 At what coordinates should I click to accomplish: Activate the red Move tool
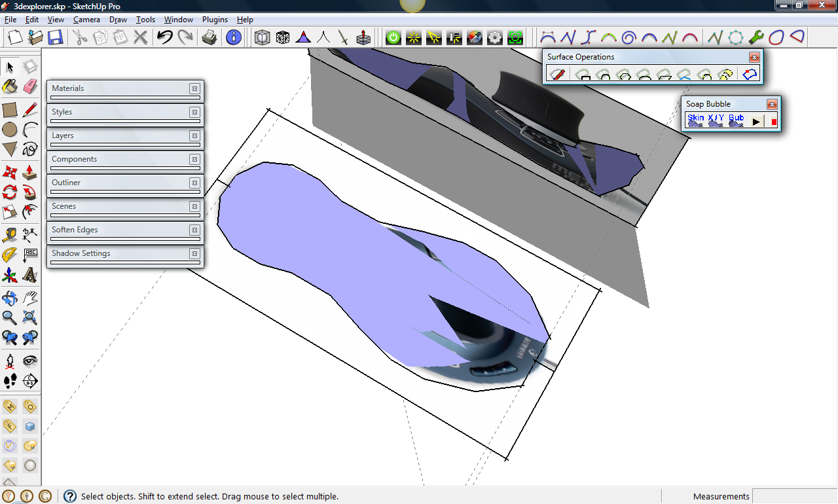coord(10,172)
